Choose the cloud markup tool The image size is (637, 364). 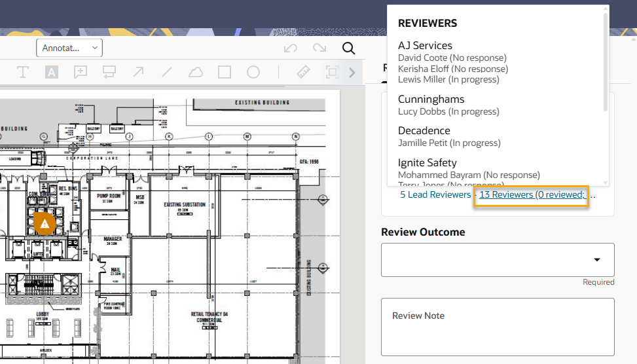pyautogui.click(x=196, y=72)
